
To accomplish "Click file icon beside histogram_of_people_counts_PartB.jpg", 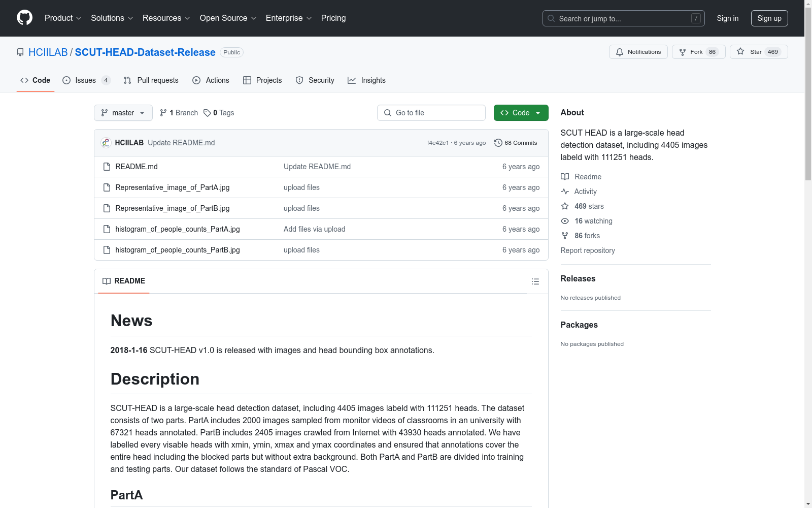I will 107,250.
